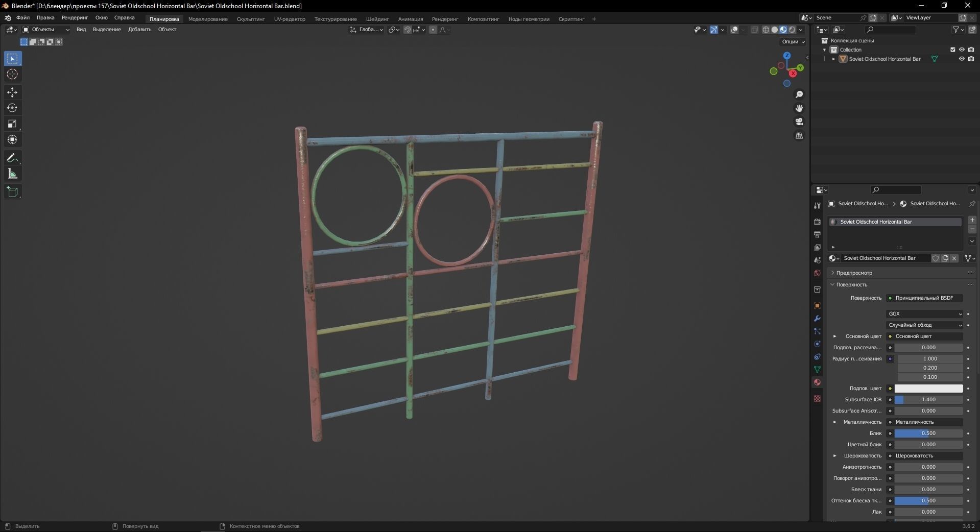Open the Object properties tab
980x532 pixels.
pyautogui.click(x=817, y=305)
